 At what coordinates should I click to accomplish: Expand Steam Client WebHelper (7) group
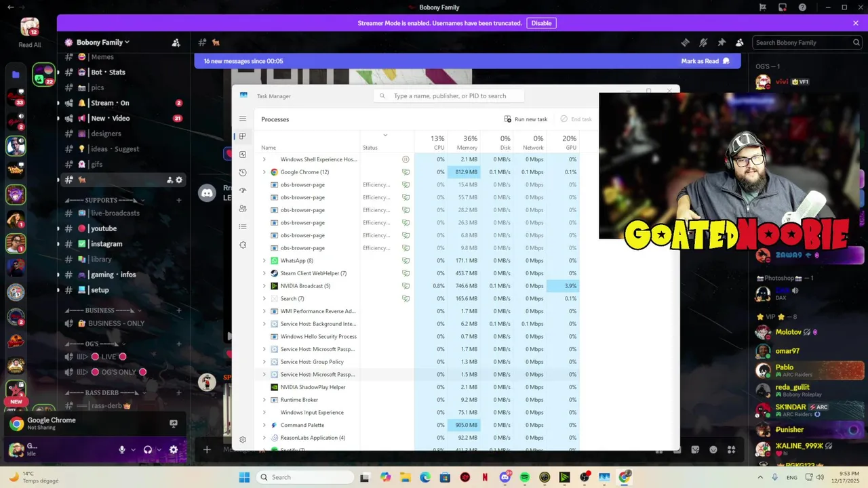point(264,273)
